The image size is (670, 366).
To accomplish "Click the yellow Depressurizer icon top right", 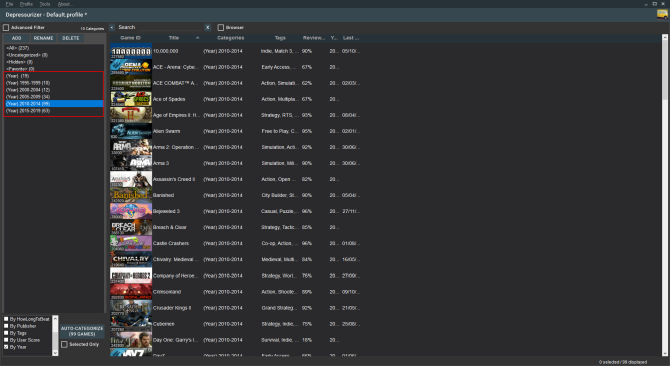I will pos(662,14).
